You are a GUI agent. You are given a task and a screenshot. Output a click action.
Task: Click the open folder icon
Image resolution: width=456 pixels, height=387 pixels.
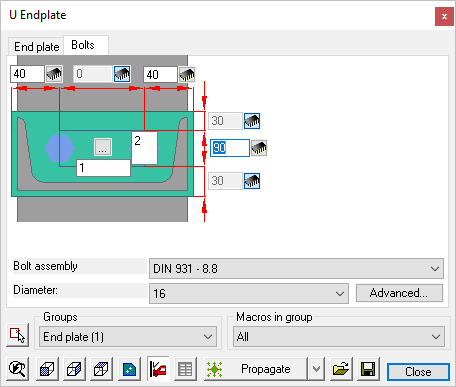341,369
